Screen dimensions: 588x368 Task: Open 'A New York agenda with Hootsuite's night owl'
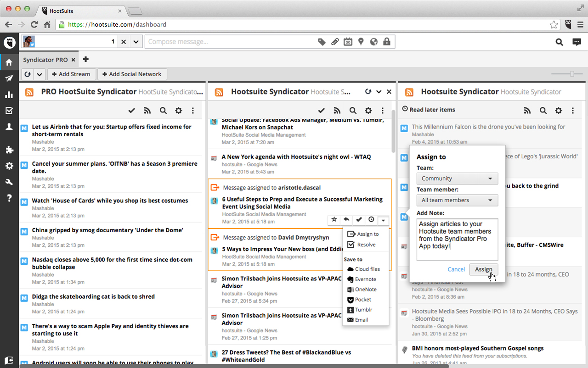296,157
